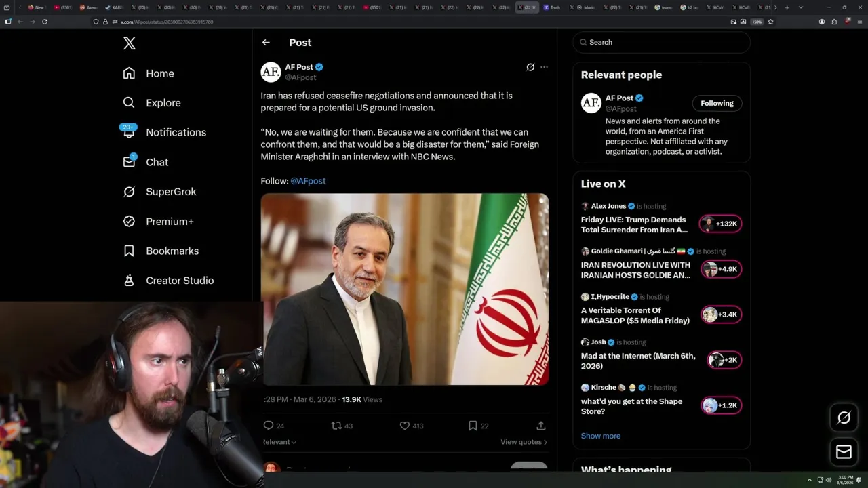The image size is (868, 488).
Task: Open the system tray hidden icons chevron
Action: coord(810,480)
